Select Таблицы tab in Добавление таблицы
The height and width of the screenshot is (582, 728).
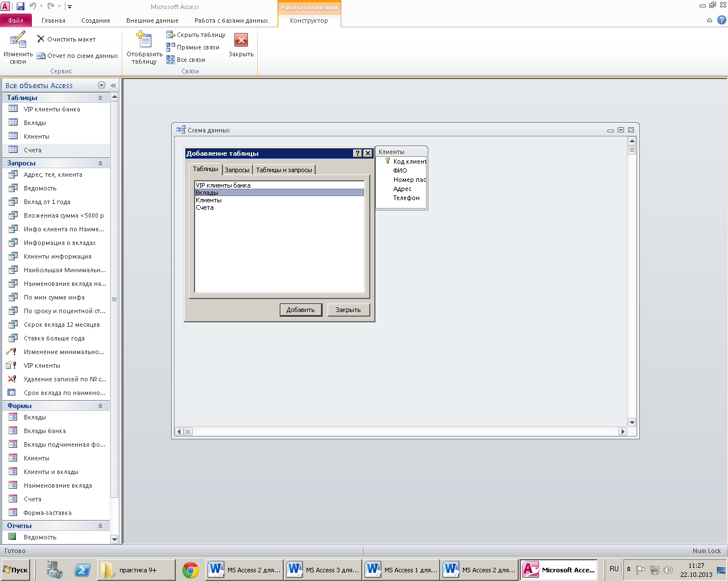click(x=205, y=169)
